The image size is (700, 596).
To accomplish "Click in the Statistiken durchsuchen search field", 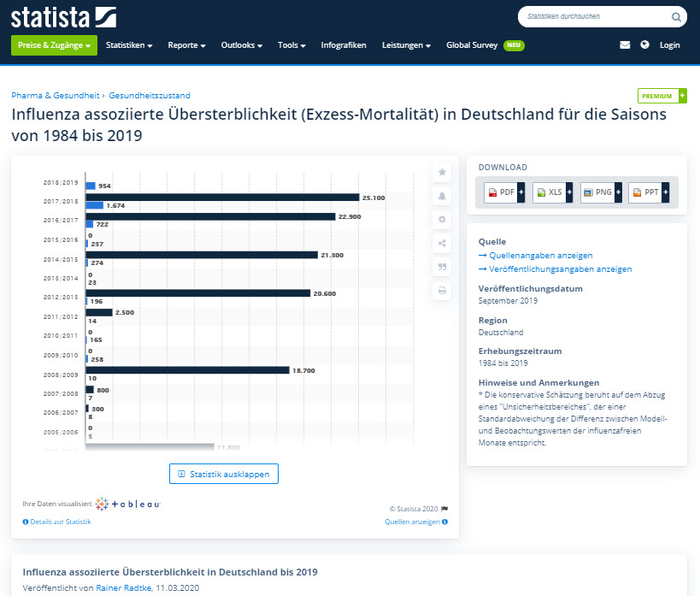I will coord(594,16).
